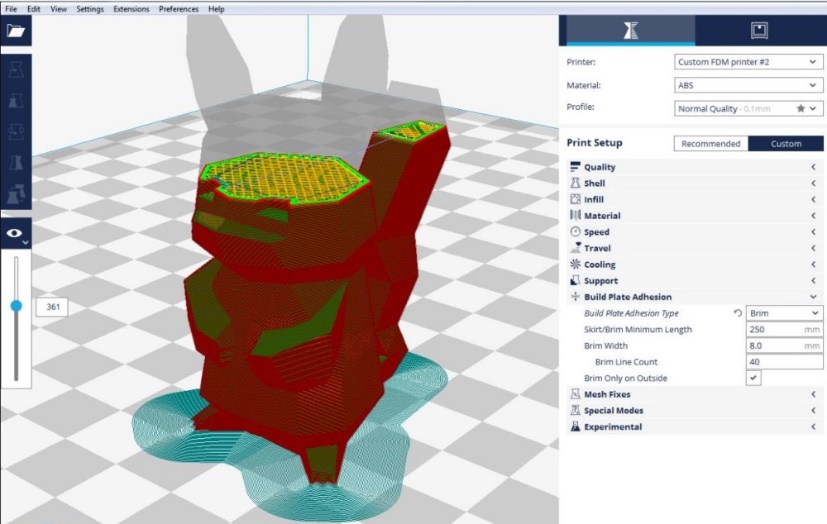Switch to the Monitor stage tab icon
This screenshot has height=524, width=827.
[x=759, y=30]
